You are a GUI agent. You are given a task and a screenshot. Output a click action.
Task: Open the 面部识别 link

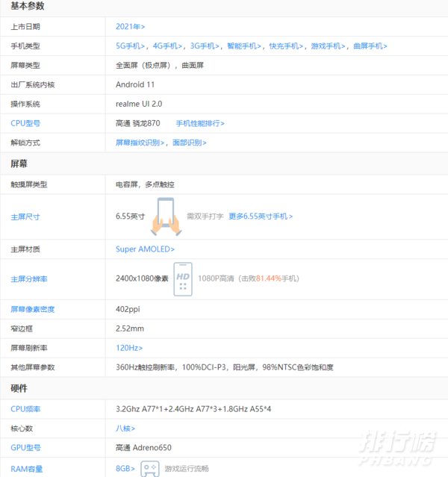click(190, 143)
